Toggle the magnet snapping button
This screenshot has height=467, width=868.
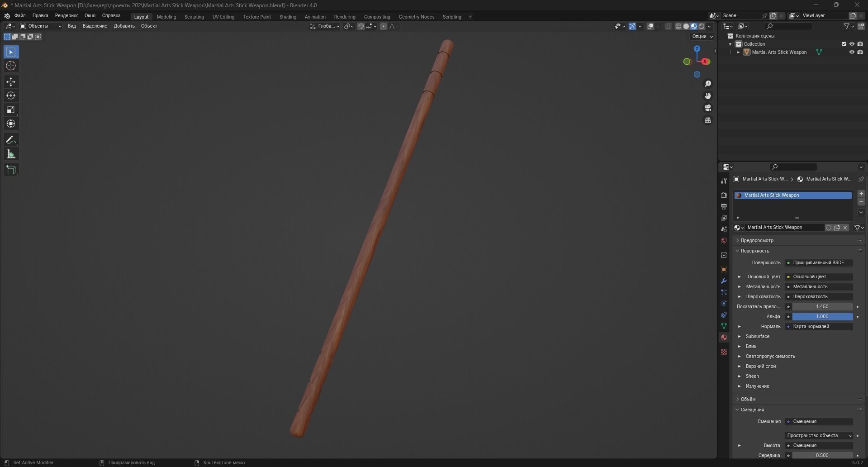[361, 26]
